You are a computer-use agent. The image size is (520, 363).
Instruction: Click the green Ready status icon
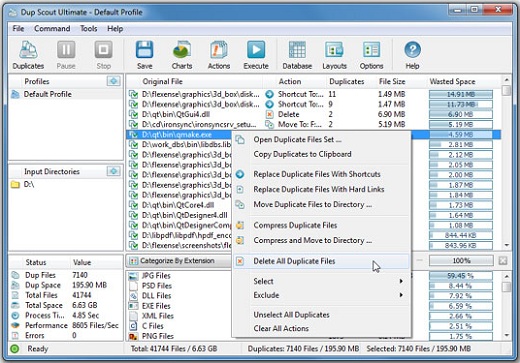point(15,349)
